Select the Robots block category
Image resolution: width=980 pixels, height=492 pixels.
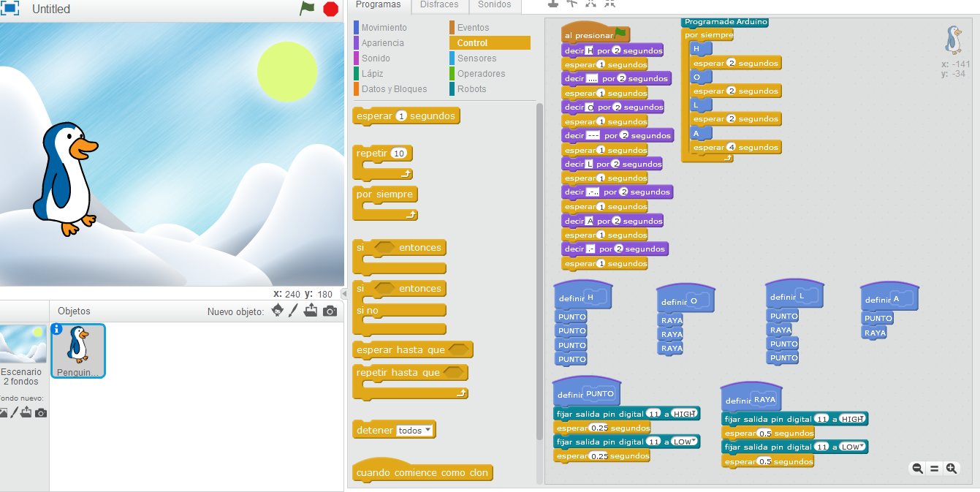tap(474, 88)
